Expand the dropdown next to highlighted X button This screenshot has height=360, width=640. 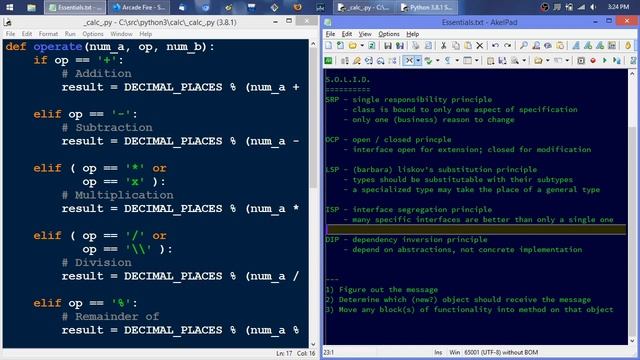coord(418,60)
